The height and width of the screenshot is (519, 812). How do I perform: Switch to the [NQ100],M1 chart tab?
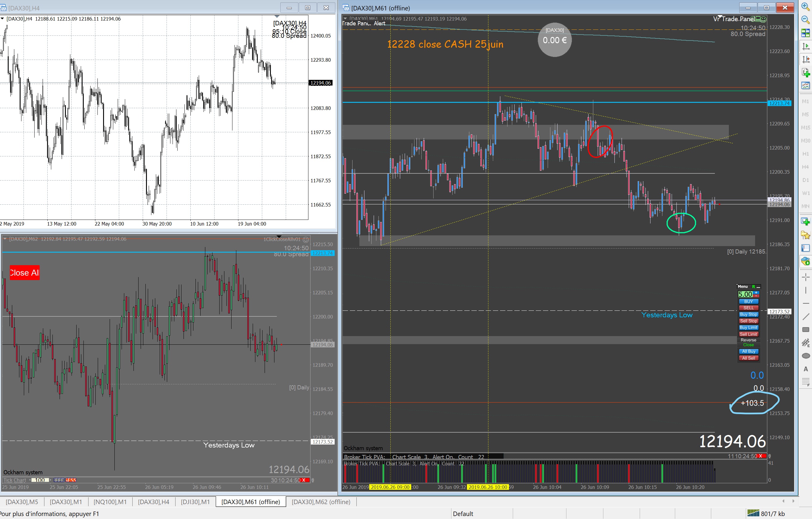click(110, 502)
